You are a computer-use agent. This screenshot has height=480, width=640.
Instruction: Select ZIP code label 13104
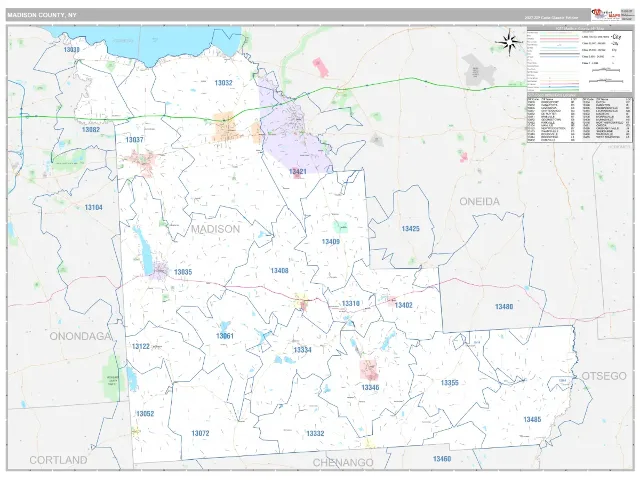tap(93, 207)
